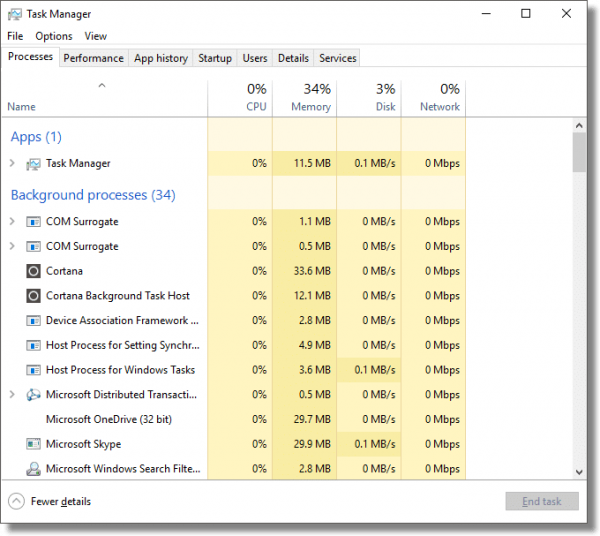Select the Microsoft Skype process name

[83, 444]
